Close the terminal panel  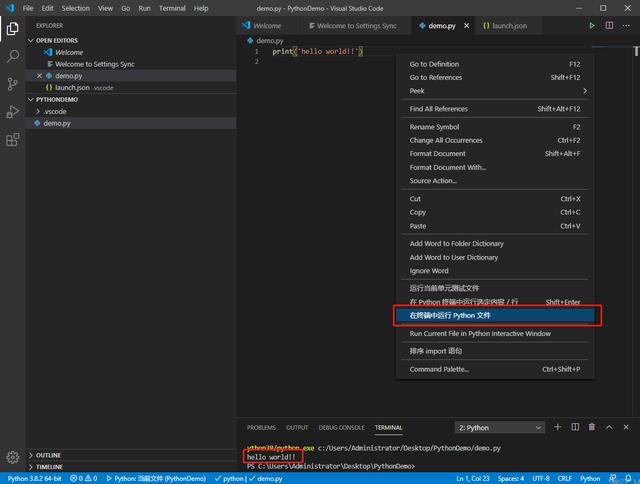click(x=626, y=427)
